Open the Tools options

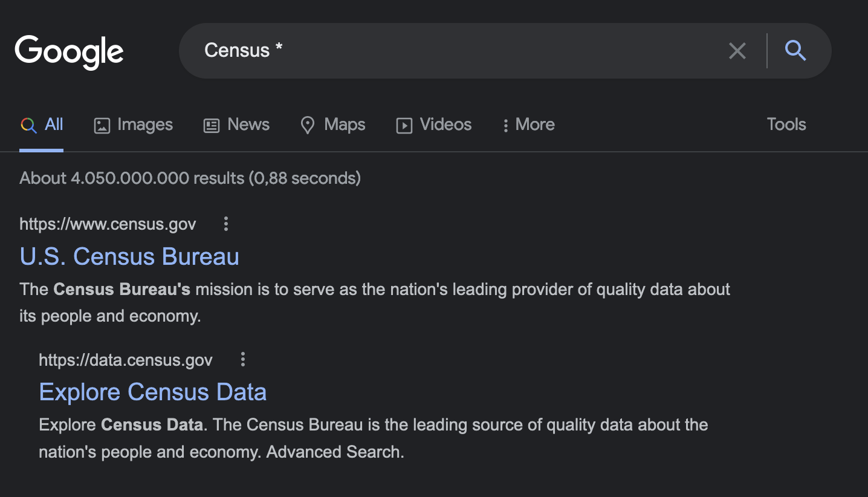(785, 125)
